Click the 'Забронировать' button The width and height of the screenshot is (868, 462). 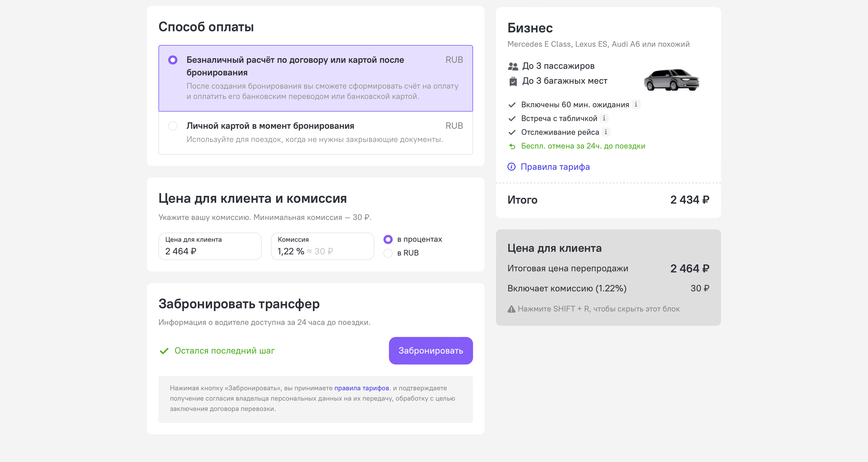coord(431,350)
